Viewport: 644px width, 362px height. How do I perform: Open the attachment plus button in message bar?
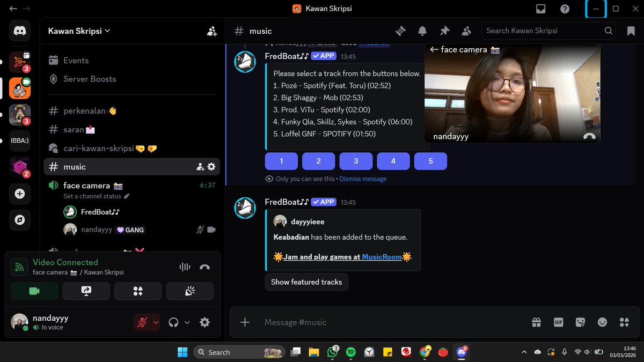[x=245, y=322]
